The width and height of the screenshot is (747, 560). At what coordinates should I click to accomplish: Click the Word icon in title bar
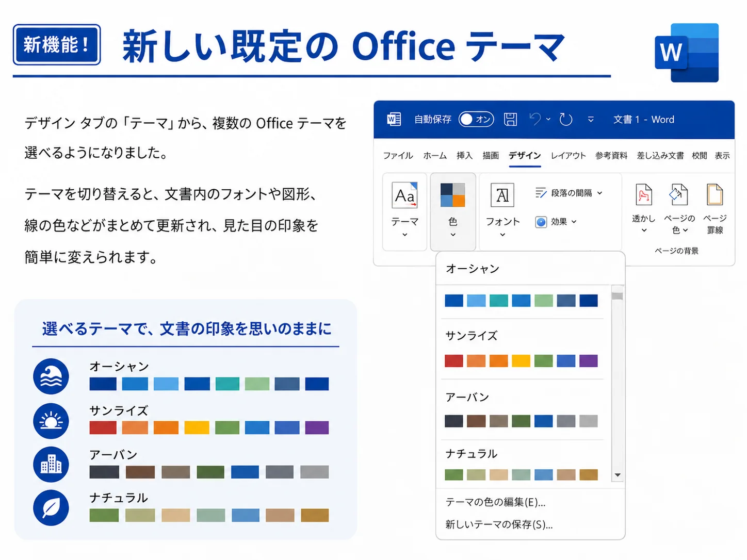coord(394,119)
